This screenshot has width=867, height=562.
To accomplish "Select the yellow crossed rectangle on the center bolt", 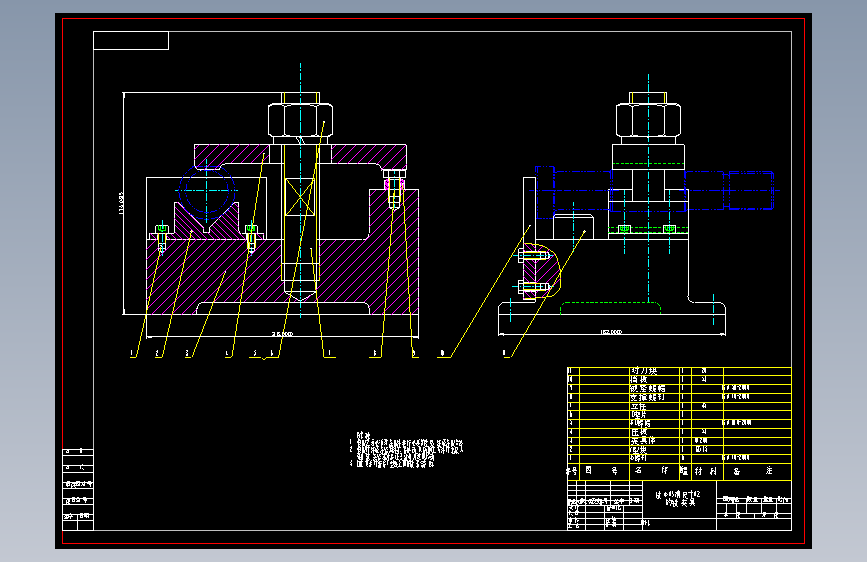I will point(300,196).
